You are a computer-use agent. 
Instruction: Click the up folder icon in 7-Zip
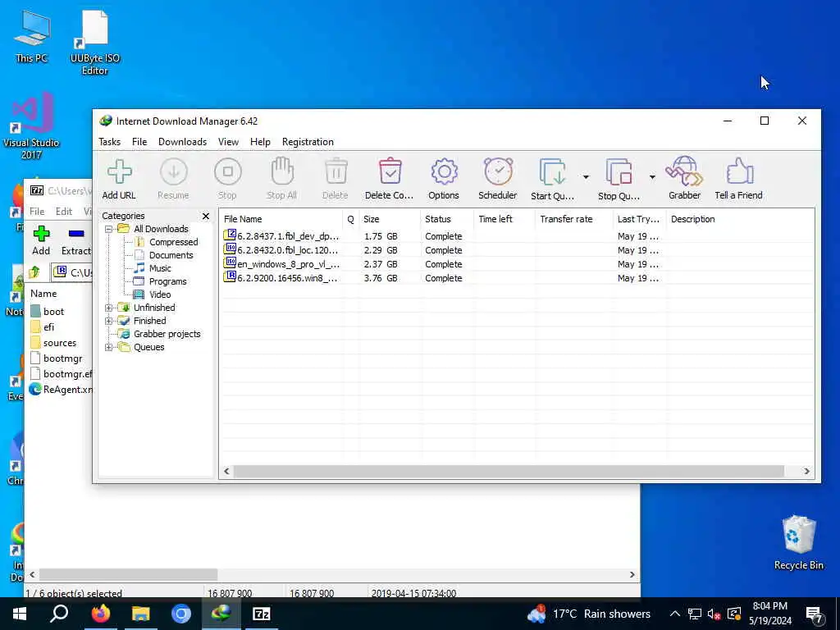pyautogui.click(x=35, y=272)
